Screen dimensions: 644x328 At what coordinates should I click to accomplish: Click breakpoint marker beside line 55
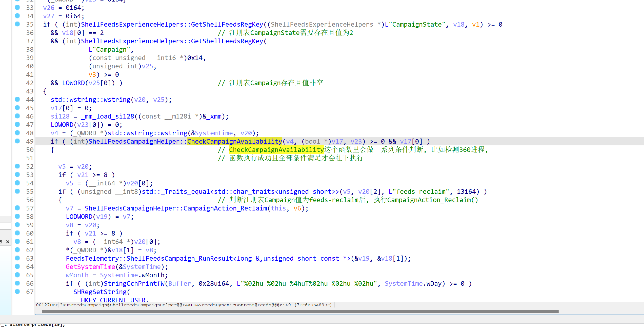coord(17,191)
